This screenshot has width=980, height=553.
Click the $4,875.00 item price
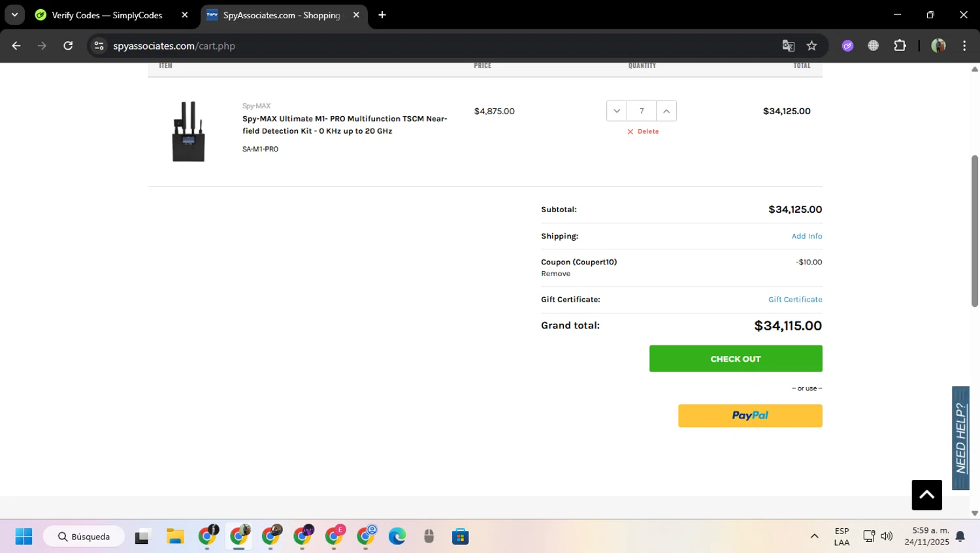click(x=495, y=111)
